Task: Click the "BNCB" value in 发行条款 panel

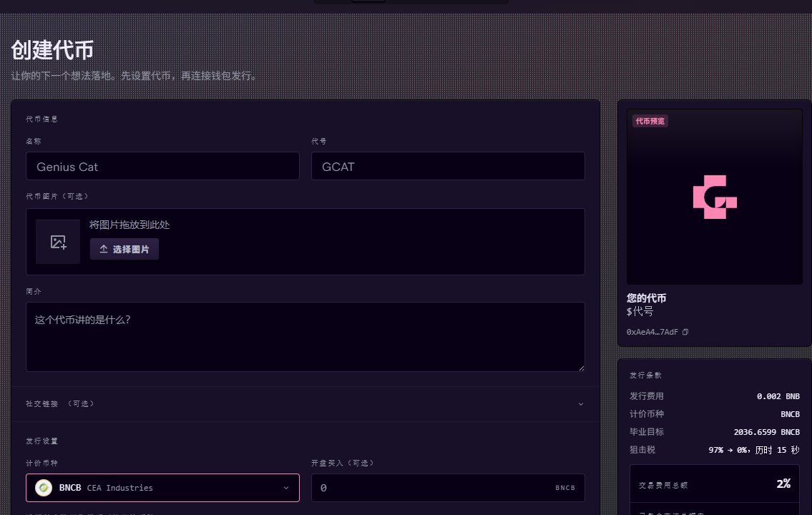Action: tap(791, 414)
